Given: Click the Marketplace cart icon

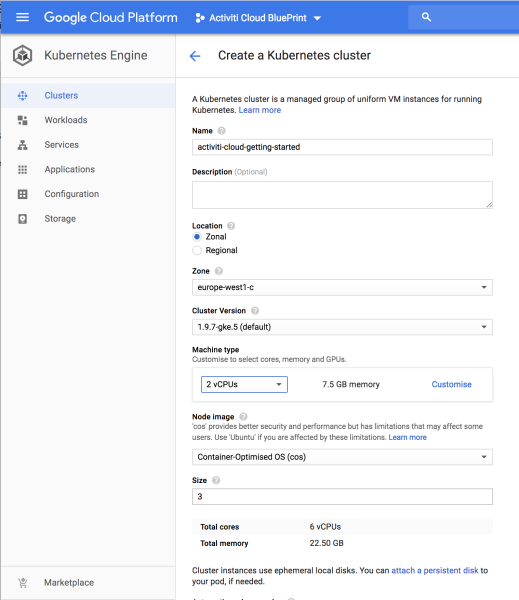Looking at the screenshot, I should pos(23,583).
